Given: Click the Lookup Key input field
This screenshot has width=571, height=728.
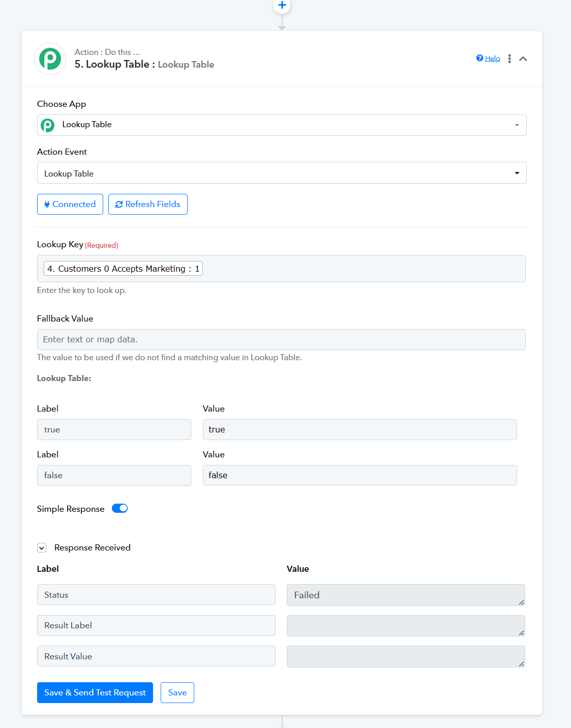Looking at the screenshot, I should [281, 269].
